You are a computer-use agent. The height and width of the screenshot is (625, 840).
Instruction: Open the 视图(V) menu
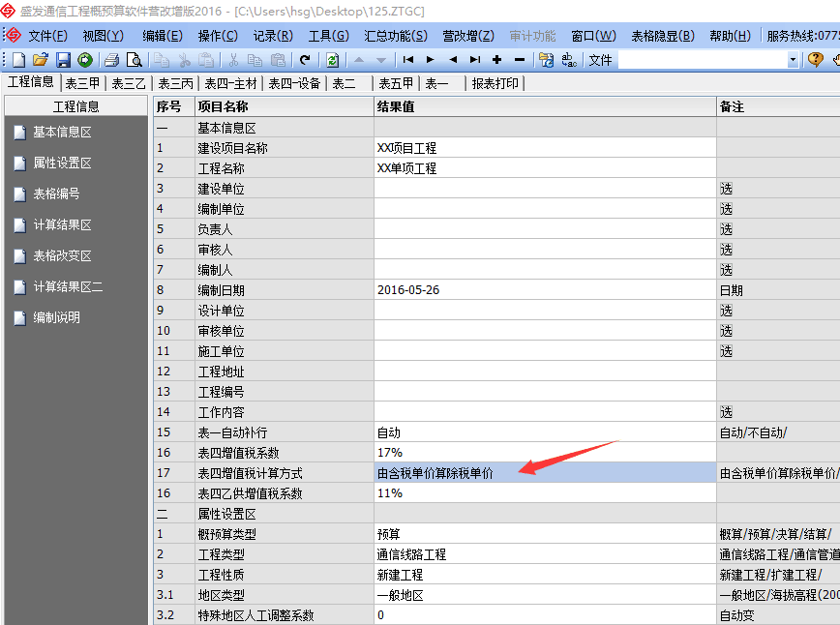coord(103,36)
